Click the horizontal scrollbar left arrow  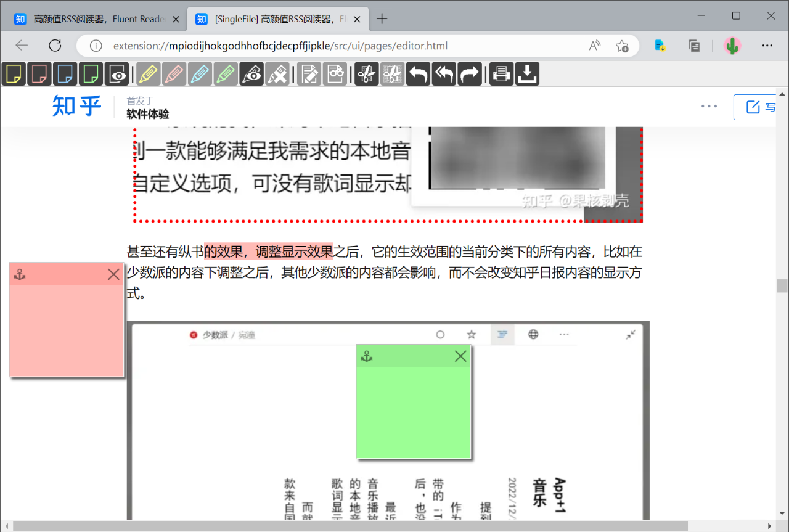[x=6, y=526]
